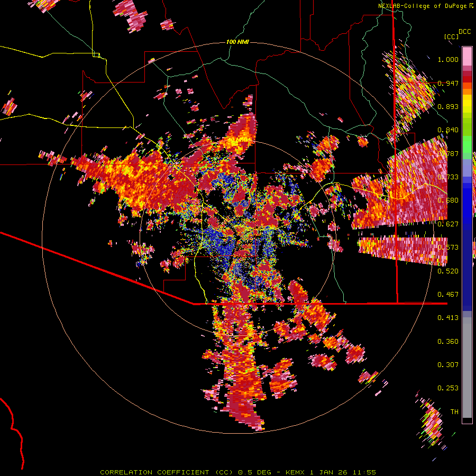Click the 0.467 scale value
476x476 pixels.
pos(448,295)
